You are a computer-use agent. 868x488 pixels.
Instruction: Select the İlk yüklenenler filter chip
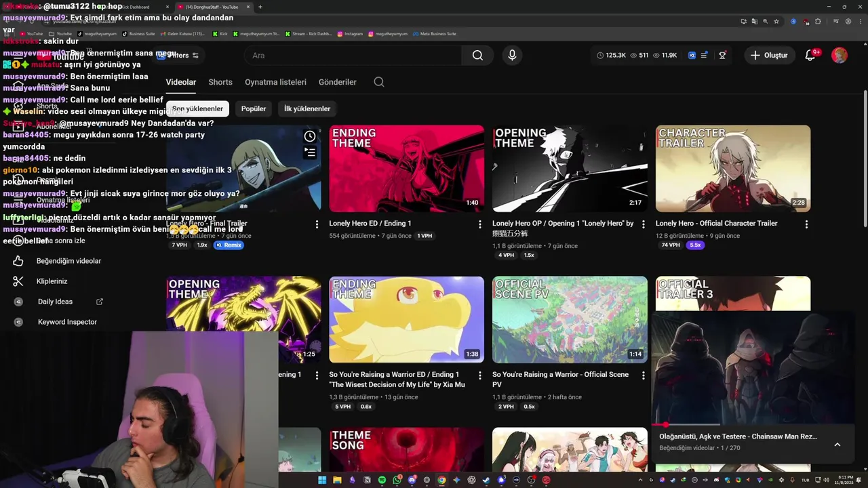click(307, 108)
